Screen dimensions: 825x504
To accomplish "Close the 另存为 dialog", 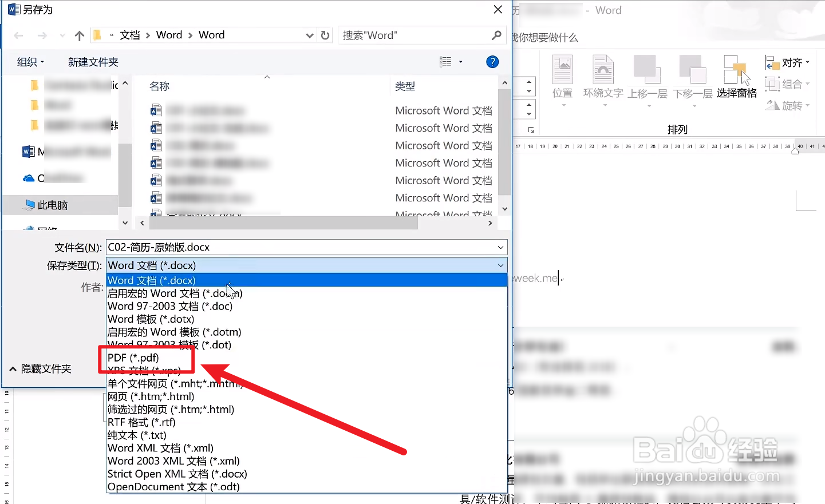I will [x=498, y=9].
